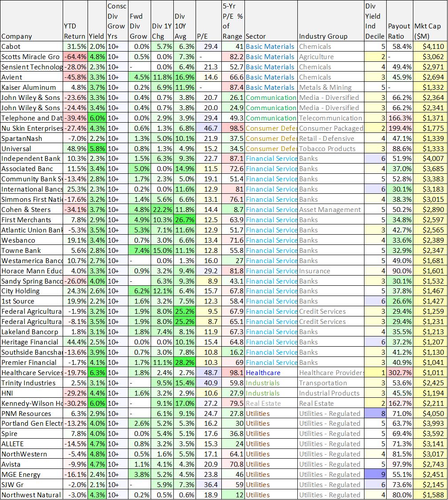Select the Spire company cell
The width and height of the screenshot is (448, 500).
click(x=32, y=433)
